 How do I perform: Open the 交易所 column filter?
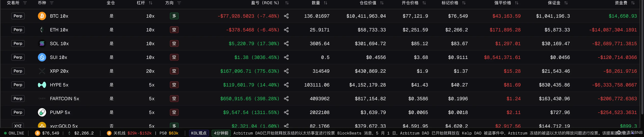point(25,3)
